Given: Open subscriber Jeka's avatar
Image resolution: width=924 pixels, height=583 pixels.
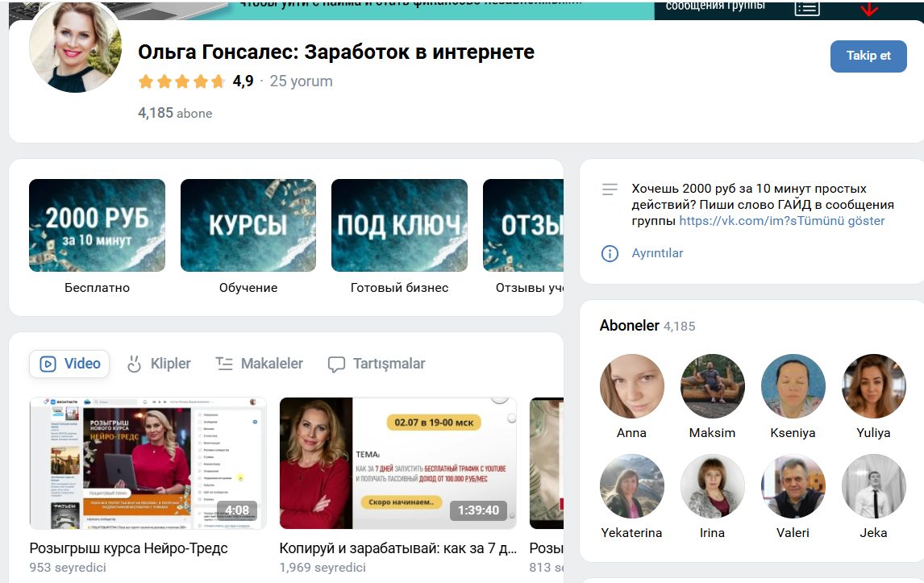Looking at the screenshot, I should click(x=873, y=486).
